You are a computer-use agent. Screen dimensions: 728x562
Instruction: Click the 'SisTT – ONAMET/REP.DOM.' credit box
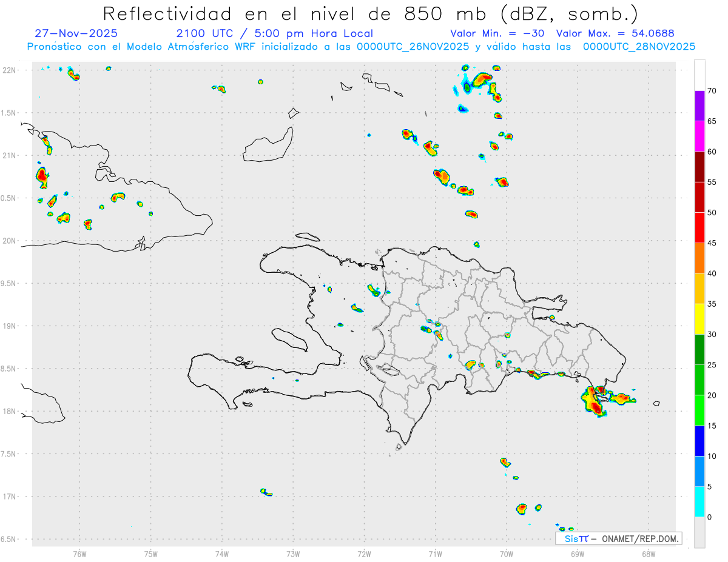pyautogui.click(x=619, y=538)
